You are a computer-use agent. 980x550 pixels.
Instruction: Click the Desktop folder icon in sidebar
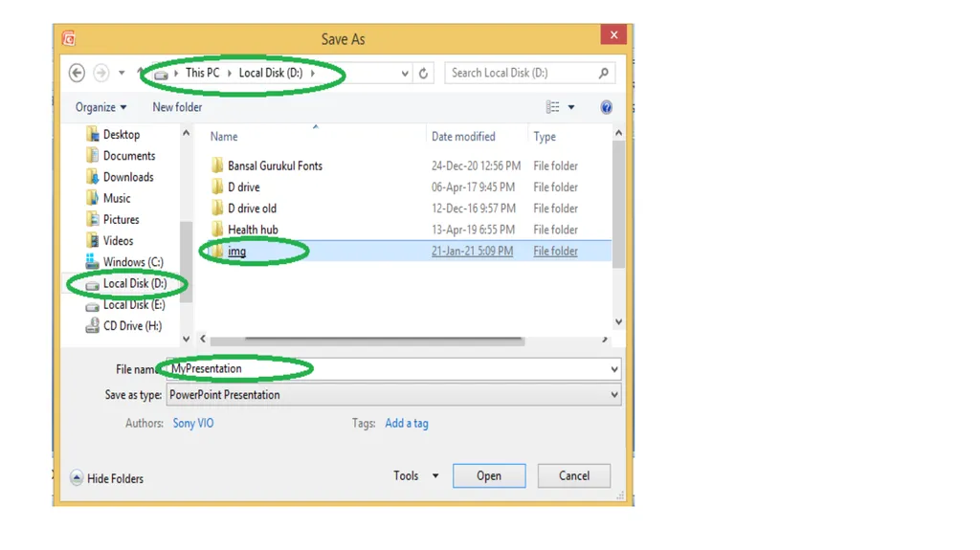(x=93, y=134)
